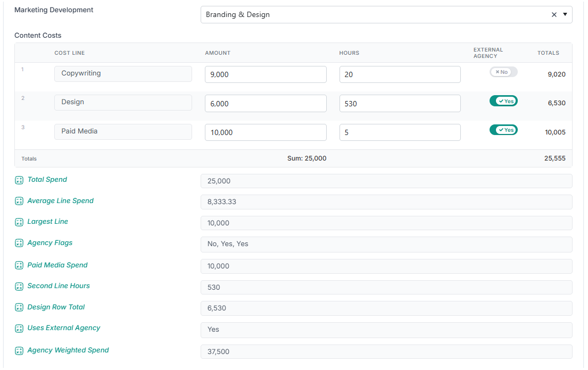588x370 pixels.
Task: Click the Agency Weighted Spend value field
Action: click(386, 351)
